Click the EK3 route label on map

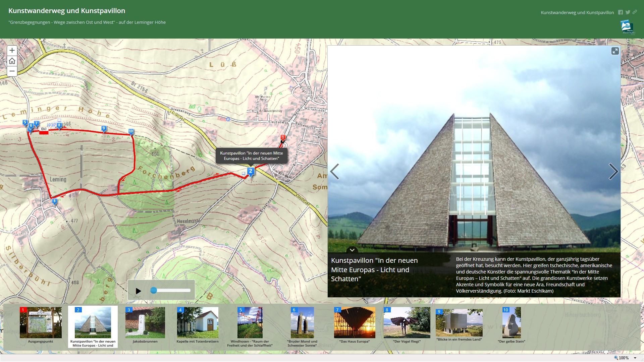(x=44, y=129)
